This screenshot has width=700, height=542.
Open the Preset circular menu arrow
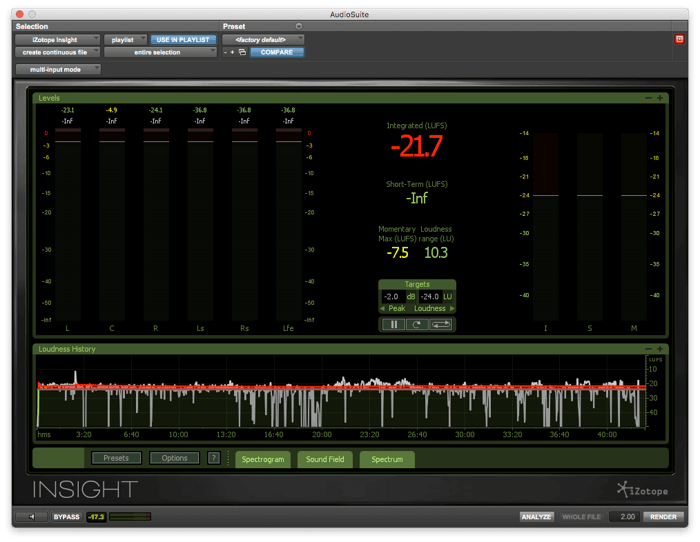(299, 26)
